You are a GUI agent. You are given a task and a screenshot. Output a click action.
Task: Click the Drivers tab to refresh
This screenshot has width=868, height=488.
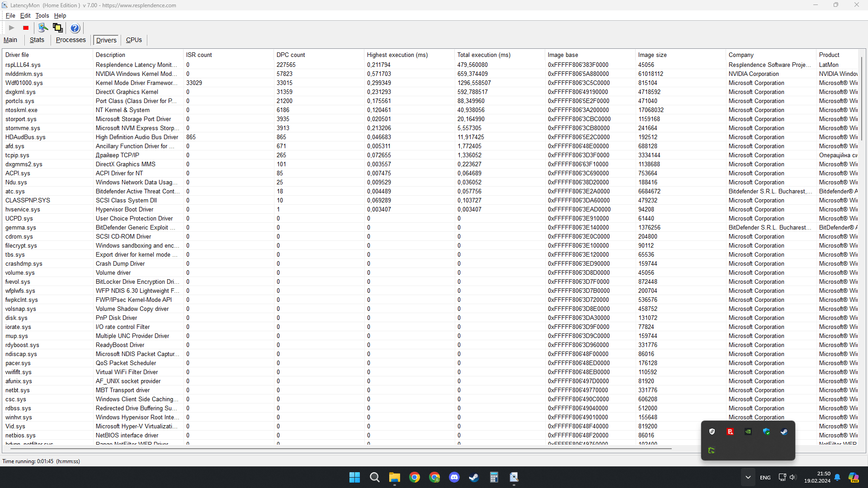pos(107,40)
